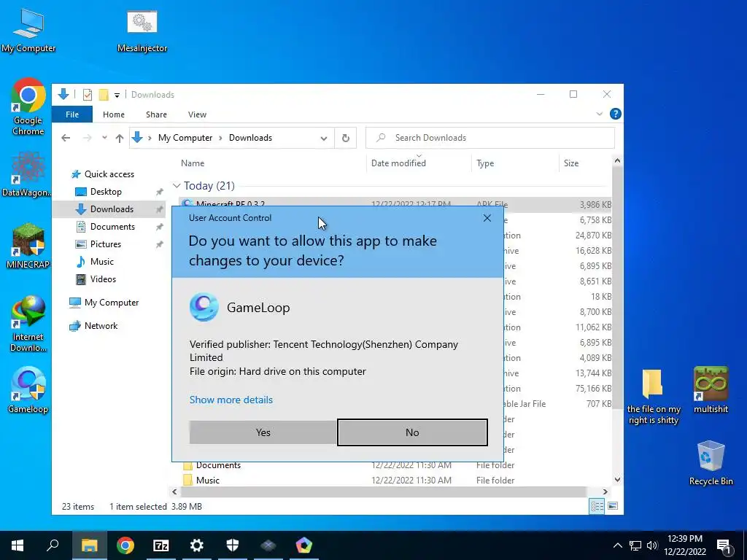This screenshot has height=560, width=747.
Task: Select Desktop in the navigation pane
Action: [106, 192]
